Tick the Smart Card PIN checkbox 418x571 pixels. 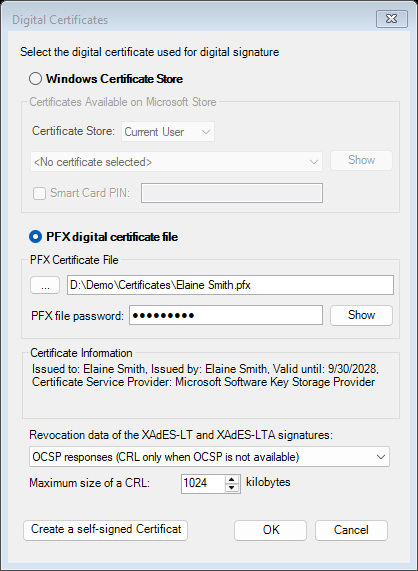[x=39, y=193]
